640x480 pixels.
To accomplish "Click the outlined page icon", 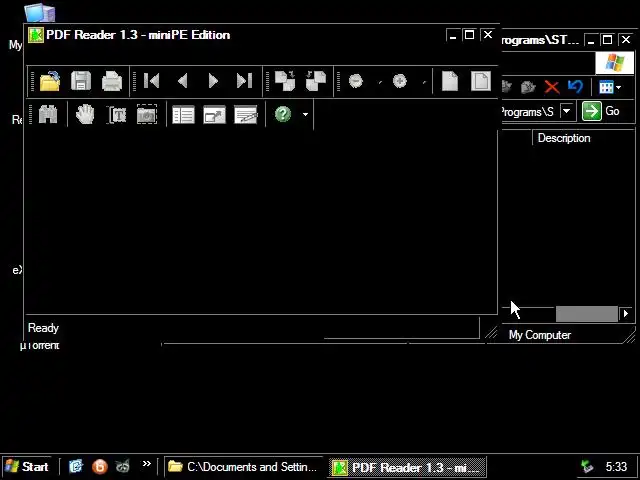I will coord(480,81).
